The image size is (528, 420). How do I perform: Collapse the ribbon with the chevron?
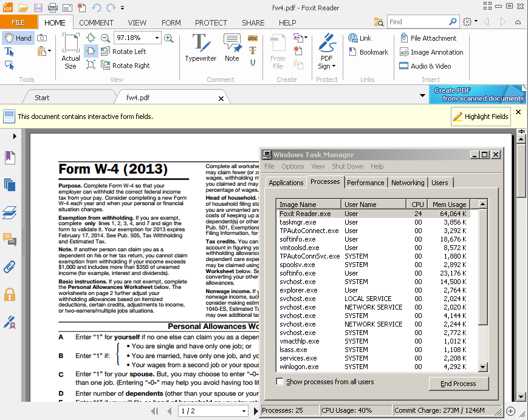[518, 22]
